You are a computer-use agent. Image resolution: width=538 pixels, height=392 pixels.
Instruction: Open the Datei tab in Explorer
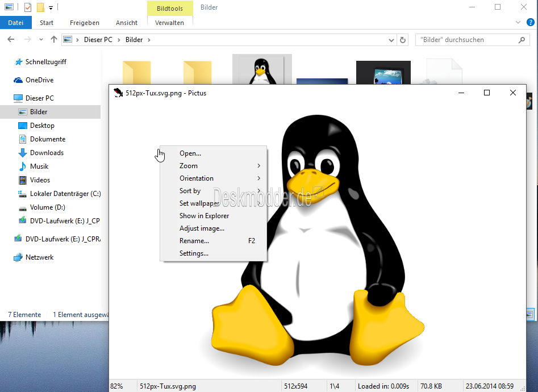click(x=16, y=23)
